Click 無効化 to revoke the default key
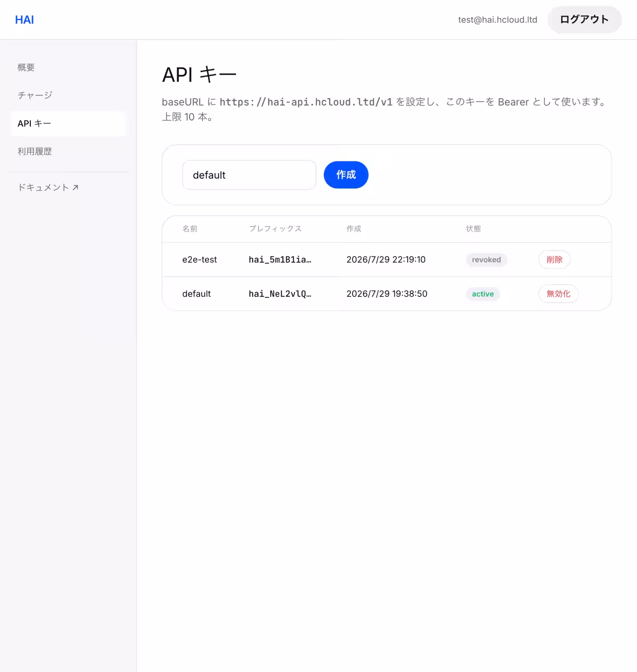This screenshot has height=672, width=637. tap(558, 294)
